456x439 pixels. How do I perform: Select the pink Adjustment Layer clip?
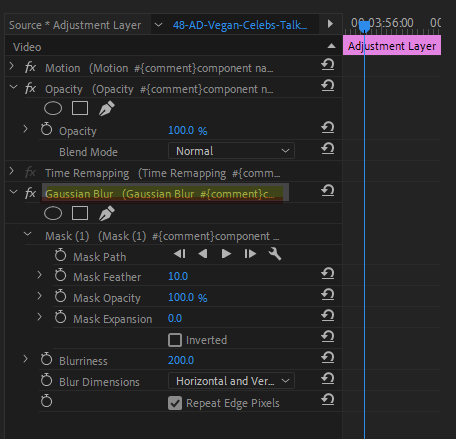pos(392,46)
